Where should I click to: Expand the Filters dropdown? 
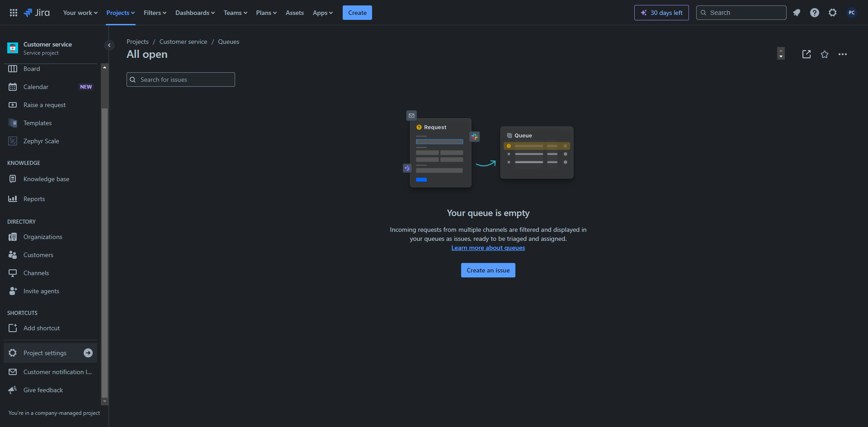(x=155, y=13)
